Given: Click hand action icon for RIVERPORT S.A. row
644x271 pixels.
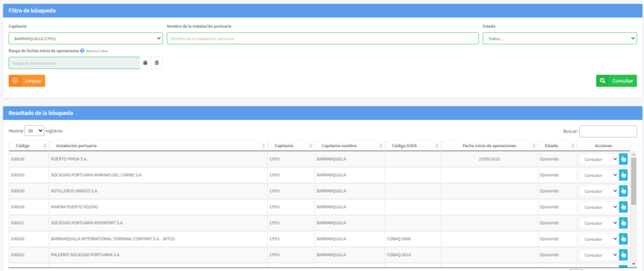Looking at the screenshot, I should (624, 223).
